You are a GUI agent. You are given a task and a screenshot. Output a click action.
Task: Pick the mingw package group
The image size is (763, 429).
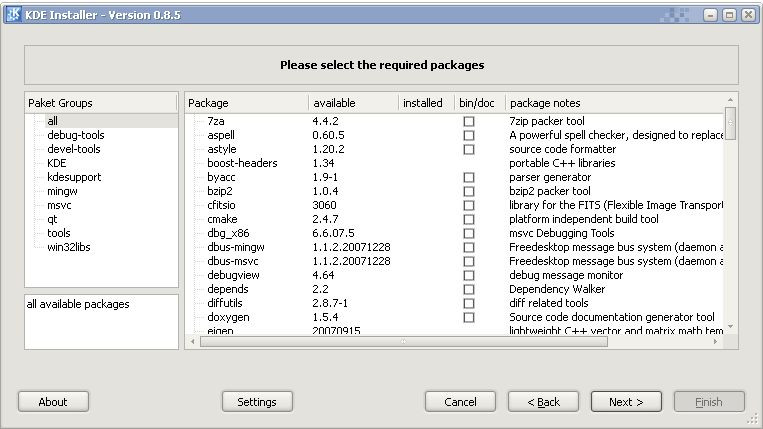(x=62, y=191)
